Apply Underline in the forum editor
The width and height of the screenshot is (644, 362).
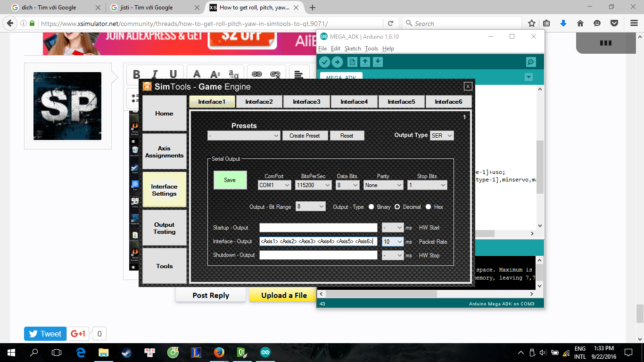click(173, 74)
